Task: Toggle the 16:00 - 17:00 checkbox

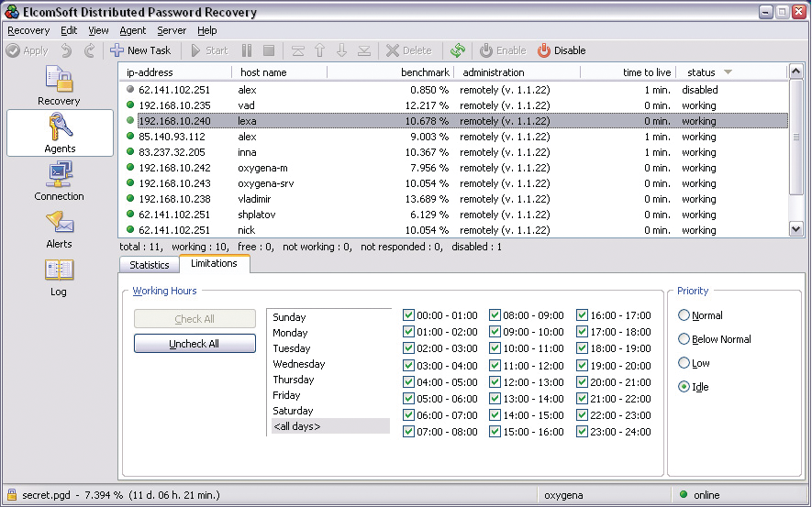Action: click(582, 315)
